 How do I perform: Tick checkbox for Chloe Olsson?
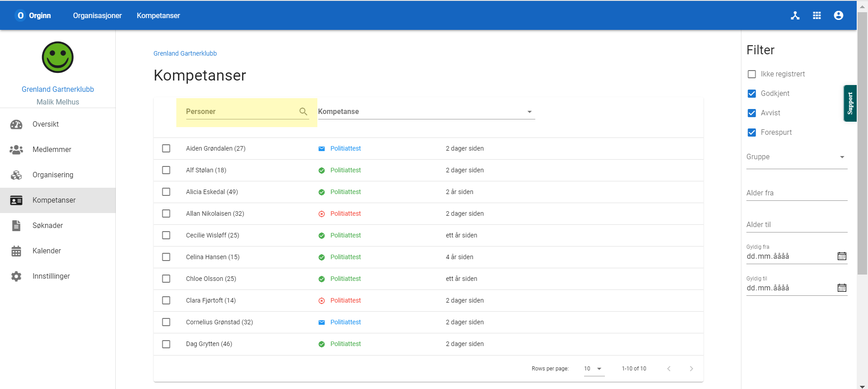tap(166, 279)
